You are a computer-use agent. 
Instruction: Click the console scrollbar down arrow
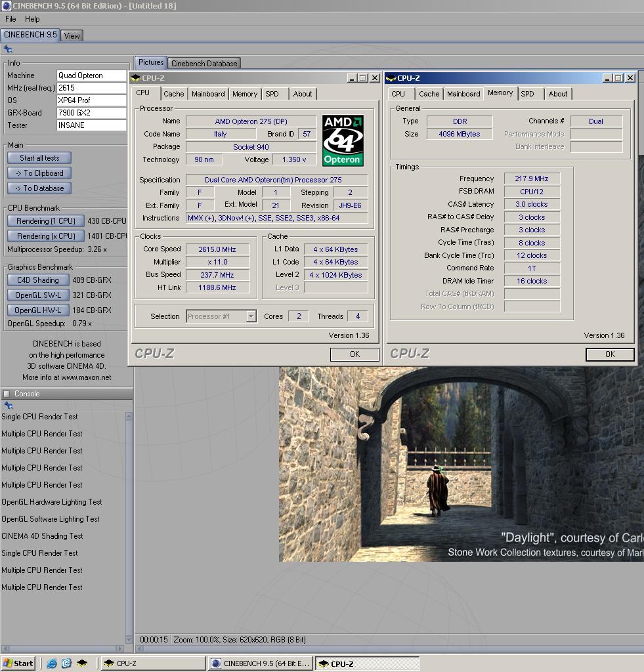[x=129, y=640]
